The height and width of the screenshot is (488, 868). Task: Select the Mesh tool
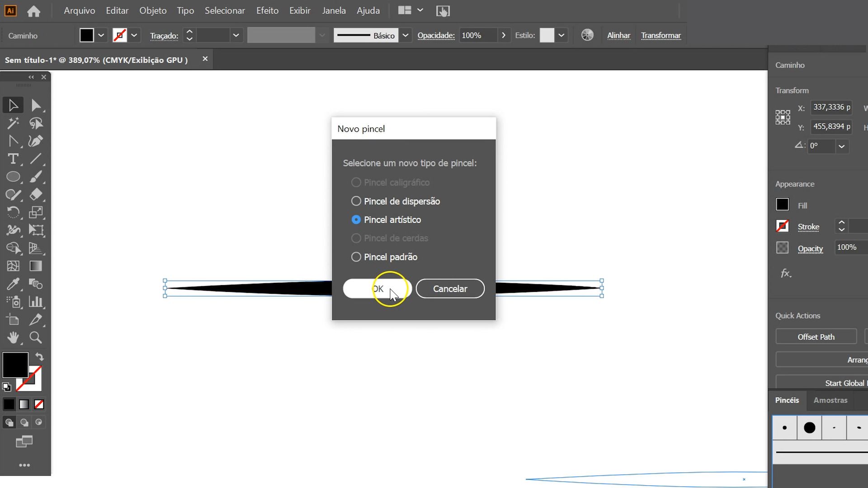pyautogui.click(x=13, y=266)
